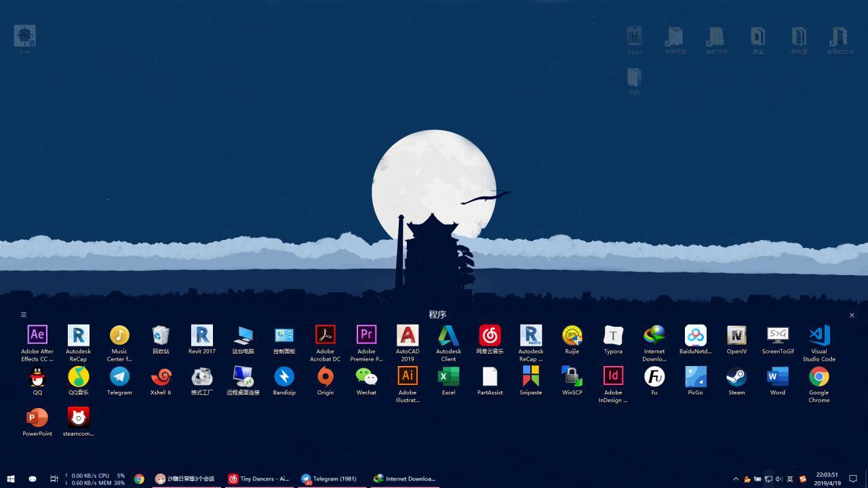Launch Excel

point(448,381)
